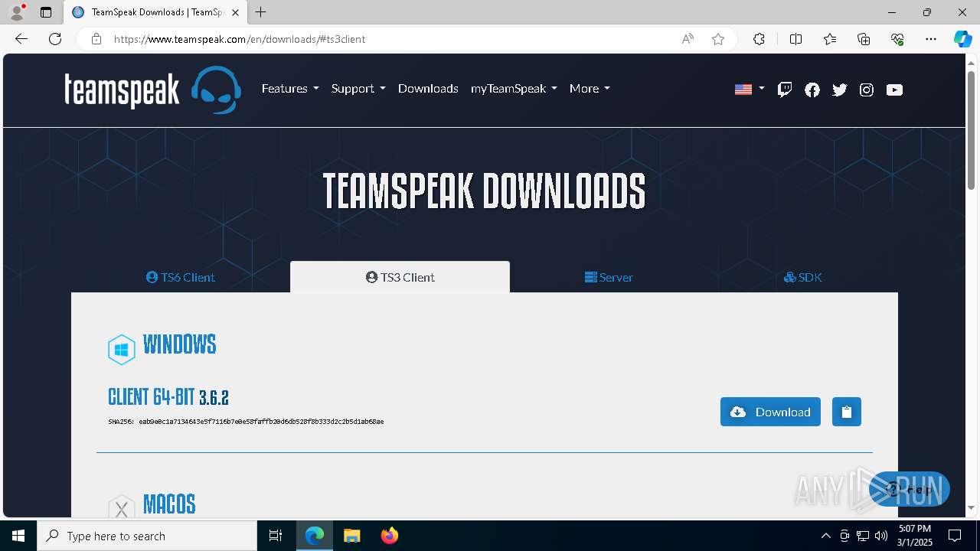
Task: Open the Instagram social icon
Action: [x=867, y=90]
